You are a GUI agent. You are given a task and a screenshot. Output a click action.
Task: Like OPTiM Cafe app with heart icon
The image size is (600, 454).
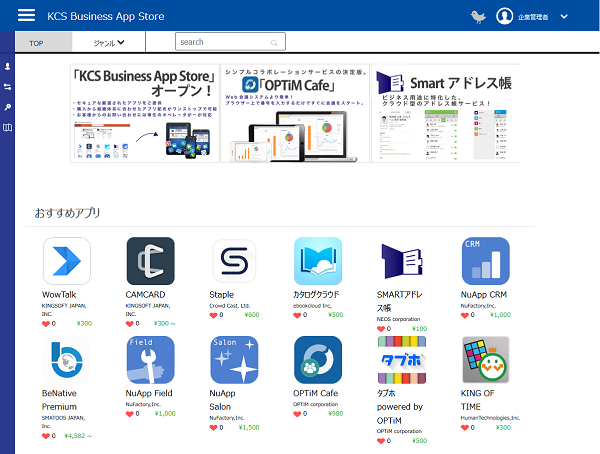click(297, 414)
